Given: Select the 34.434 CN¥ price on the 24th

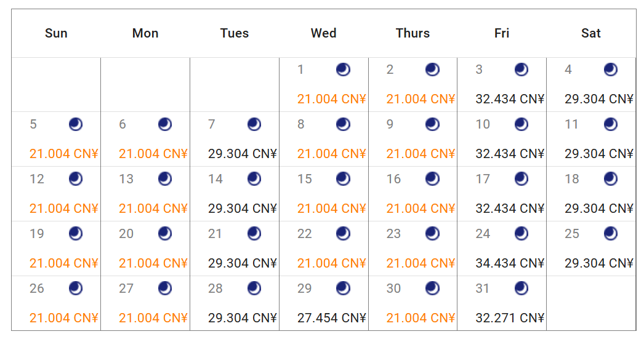Looking at the screenshot, I should point(510,263).
